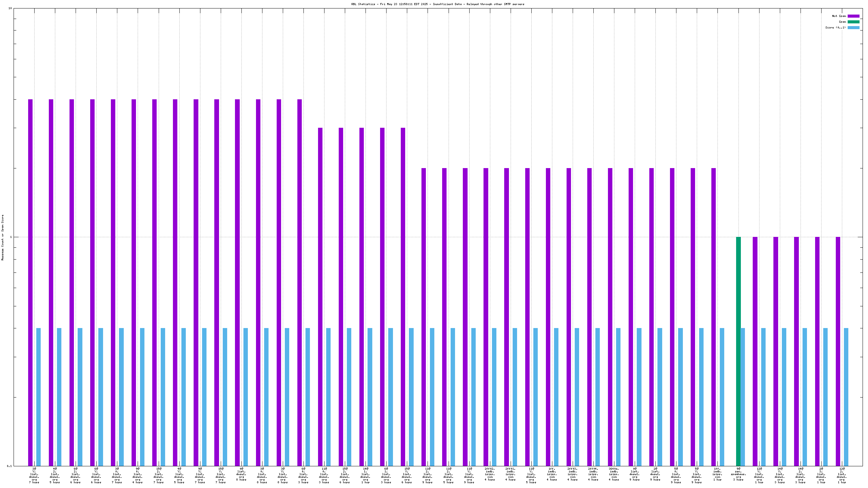
Task: Click the green Spam legend swatch
Action: [853, 22]
